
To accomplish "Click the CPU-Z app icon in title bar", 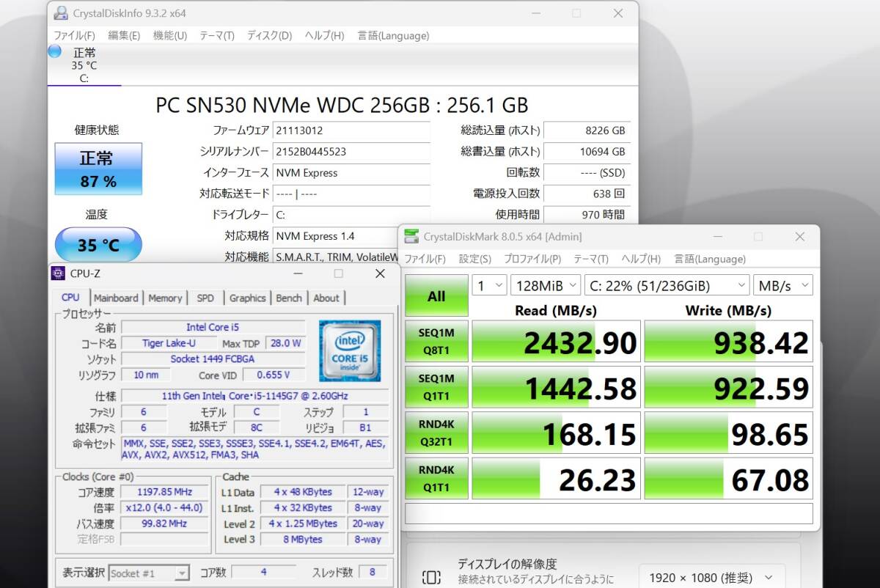I will click(x=58, y=273).
